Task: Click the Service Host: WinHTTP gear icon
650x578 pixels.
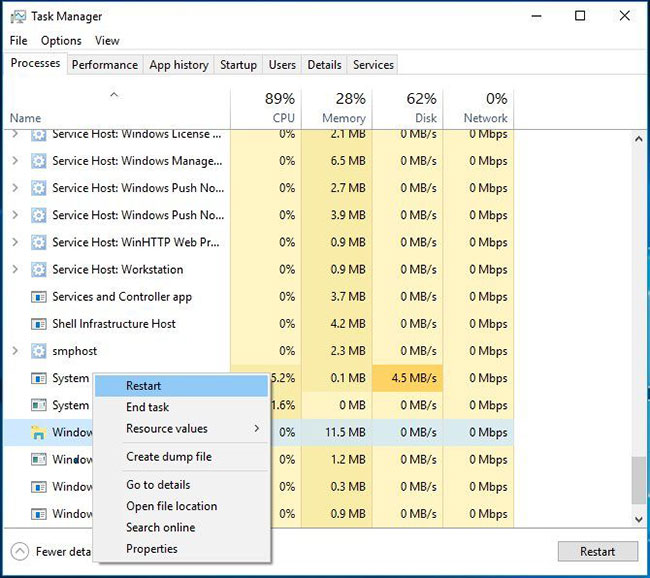Action: tap(39, 242)
